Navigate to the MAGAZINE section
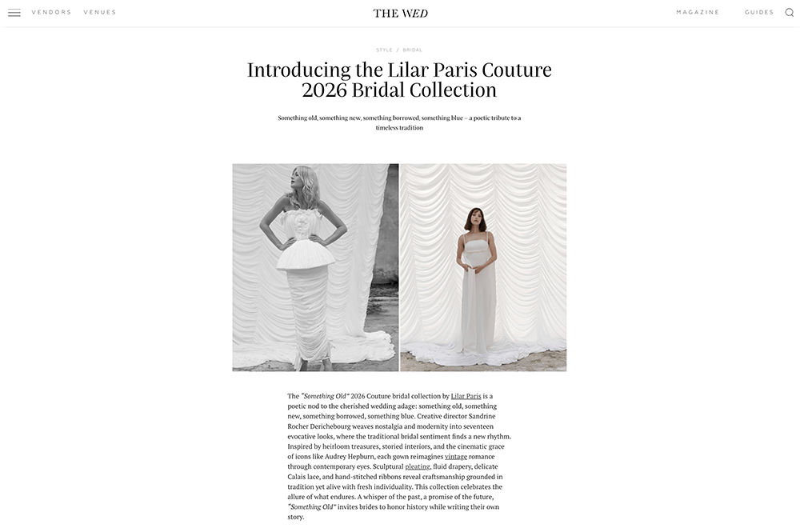This screenshot has height=532, width=800. click(698, 12)
